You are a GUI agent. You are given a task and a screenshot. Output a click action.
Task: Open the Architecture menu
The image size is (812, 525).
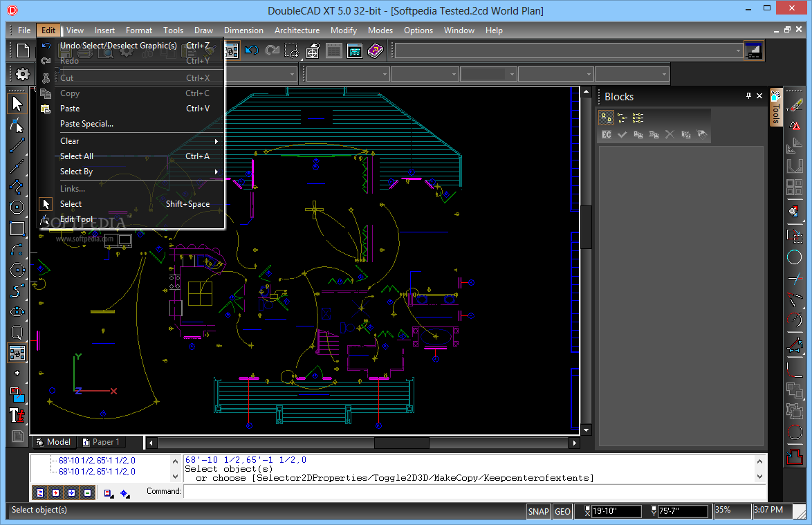[x=297, y=30]
